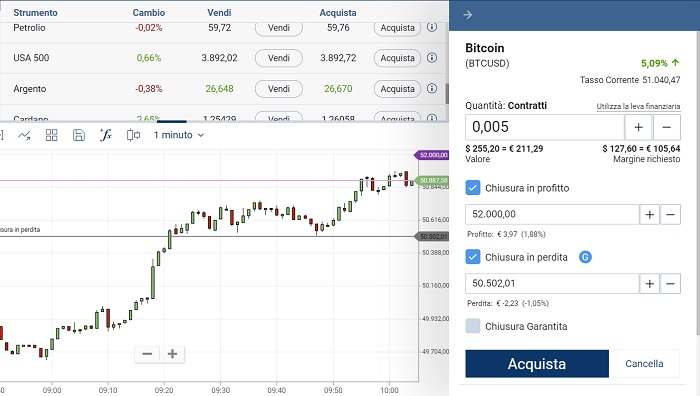
Task: Sort by Strumento column header
Action: pyautogui.click(x=35, y=13)
